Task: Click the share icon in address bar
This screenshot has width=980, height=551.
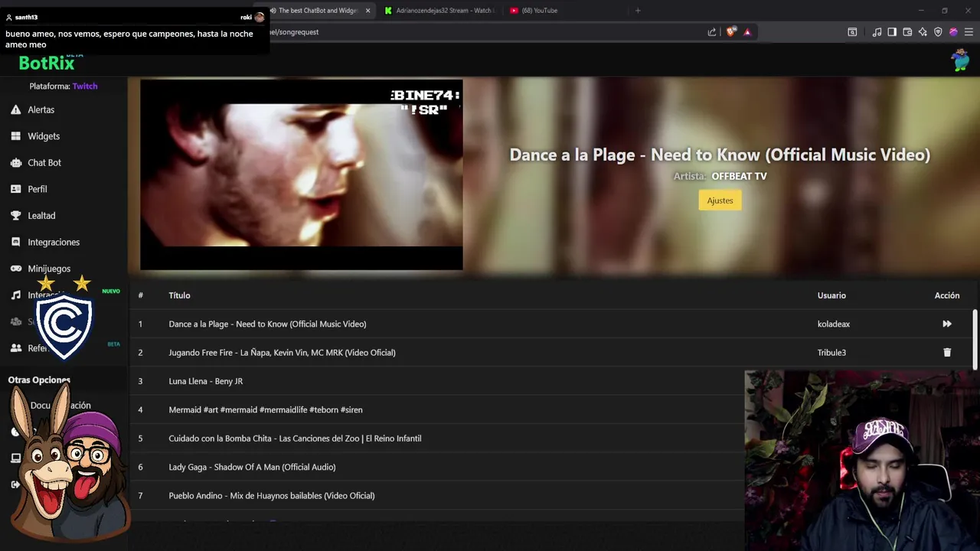Action: 712,32
